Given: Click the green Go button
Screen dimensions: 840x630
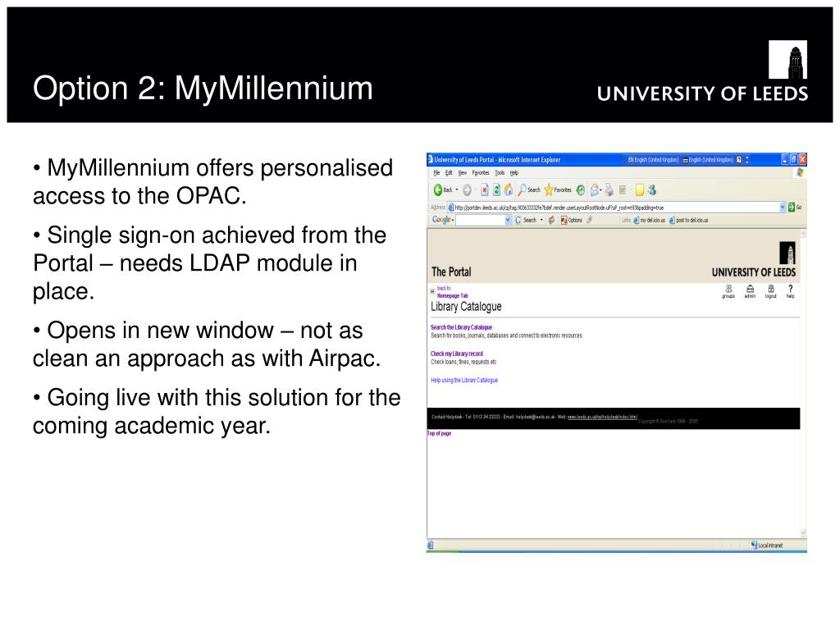Looking at the screenshot, I should 795,208.
